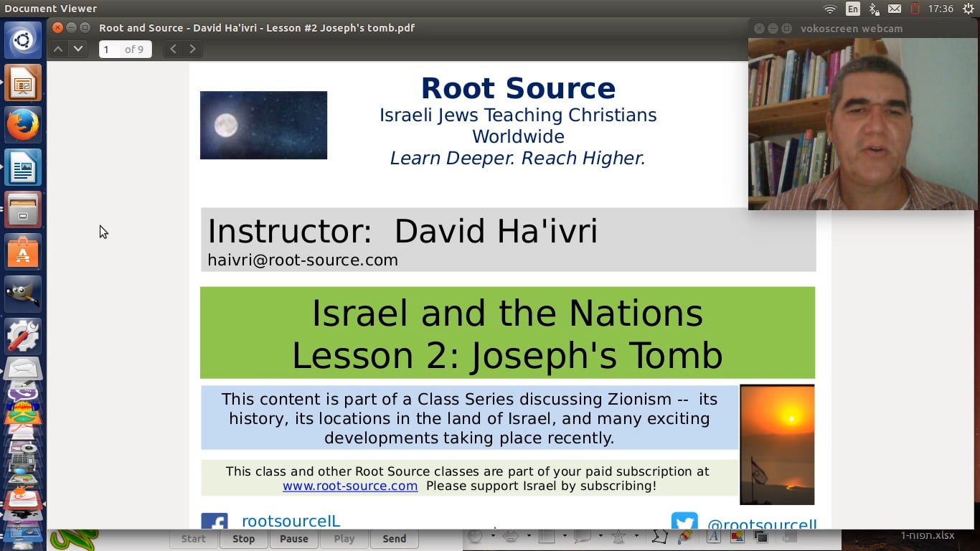Viewport: 980px width, 551px height.
Task: Open the system power gear menu
Action: tap(969, 9)
